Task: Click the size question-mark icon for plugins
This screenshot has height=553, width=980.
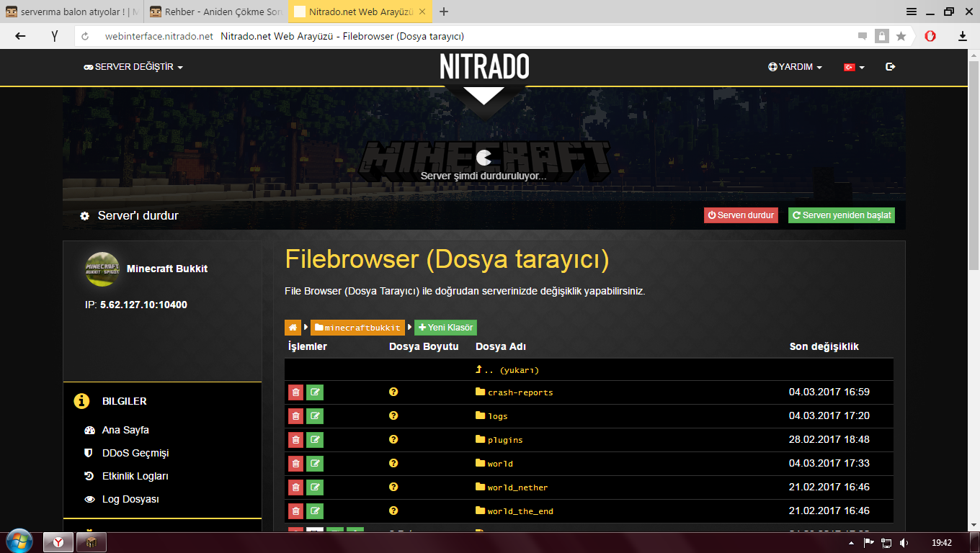Action: 393,439
